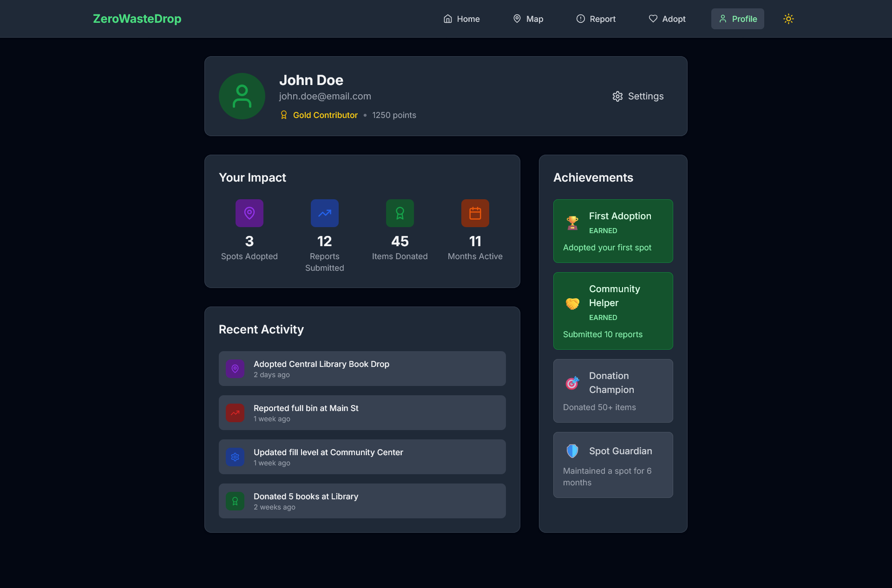
Task: Click the purple Spots Adopted pin icon
Action: [x=249, y=213]
